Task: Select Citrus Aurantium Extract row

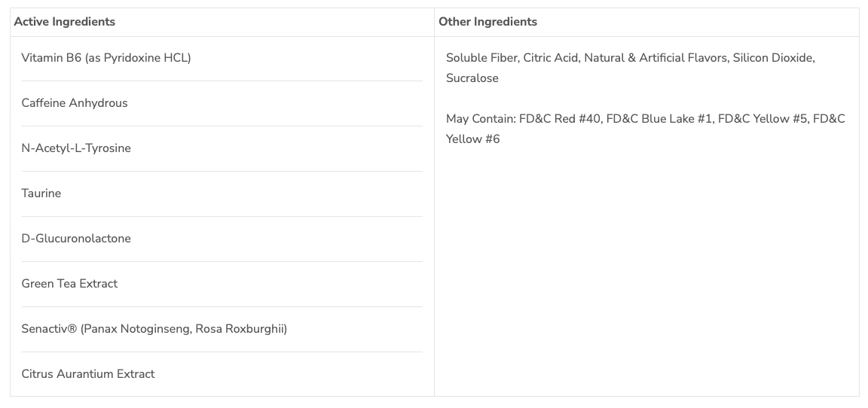Action: click(88, 374)
